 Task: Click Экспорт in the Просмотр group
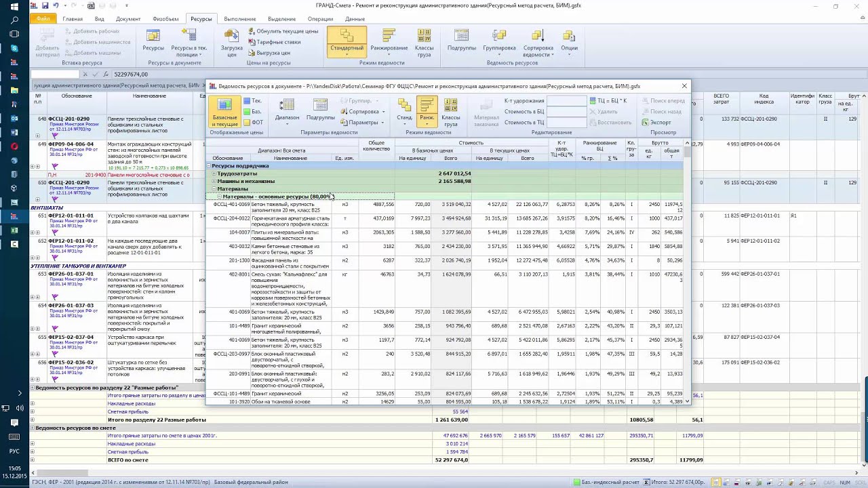[x=656, y=123]
